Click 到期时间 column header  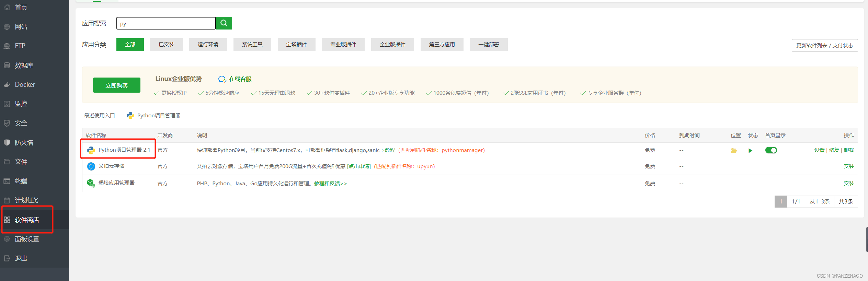[689, 136]
